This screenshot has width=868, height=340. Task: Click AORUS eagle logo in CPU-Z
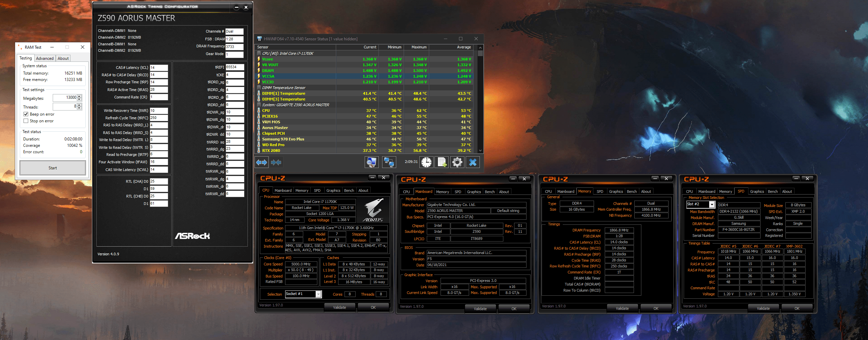373,210
